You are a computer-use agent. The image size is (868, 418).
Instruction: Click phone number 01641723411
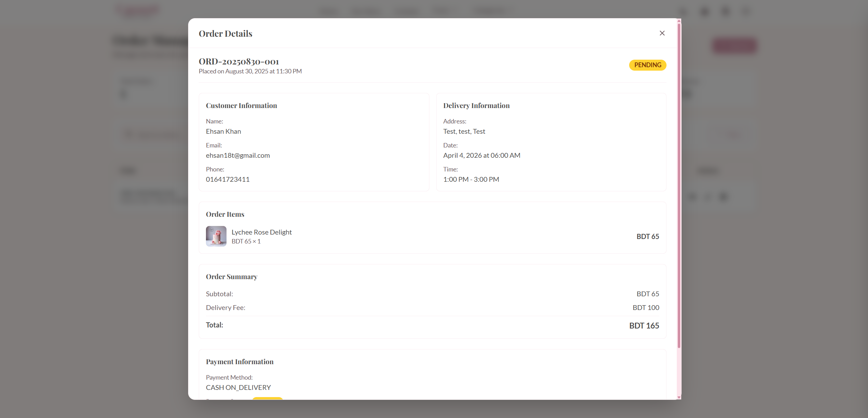click(x=228, y=179)
